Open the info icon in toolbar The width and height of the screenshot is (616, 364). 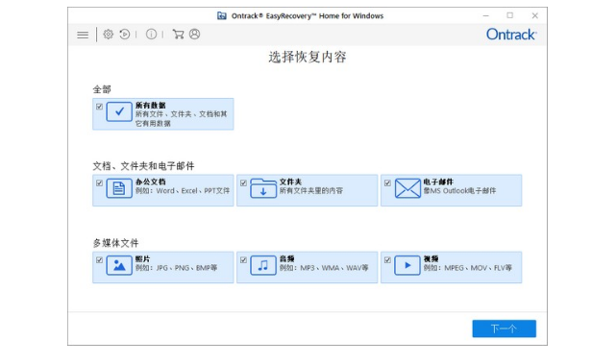[151, 35]
